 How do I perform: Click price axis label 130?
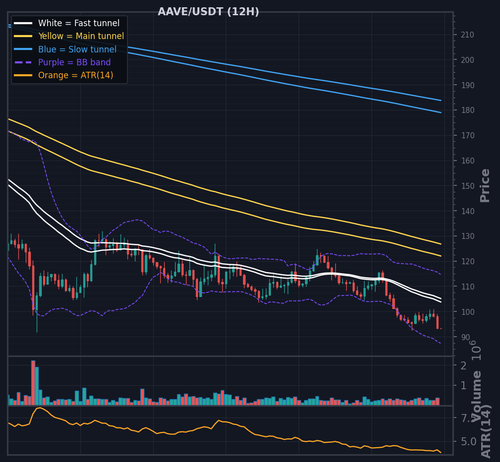tap(467, 236)
